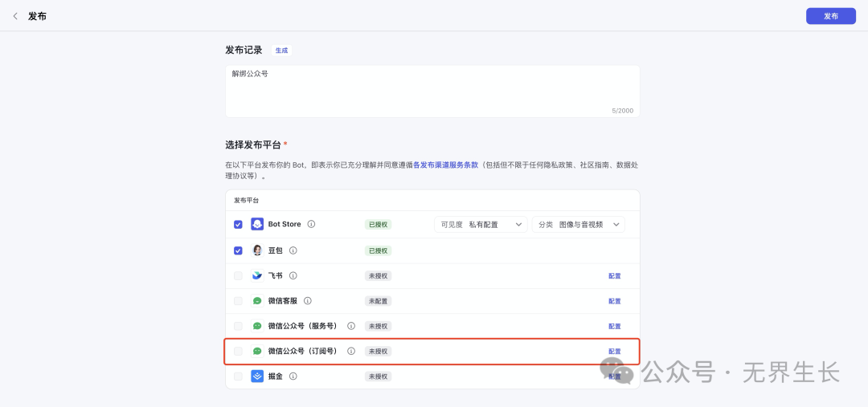Click 配置 link for 飞书

pyautogui.click(x=614, y=276)
